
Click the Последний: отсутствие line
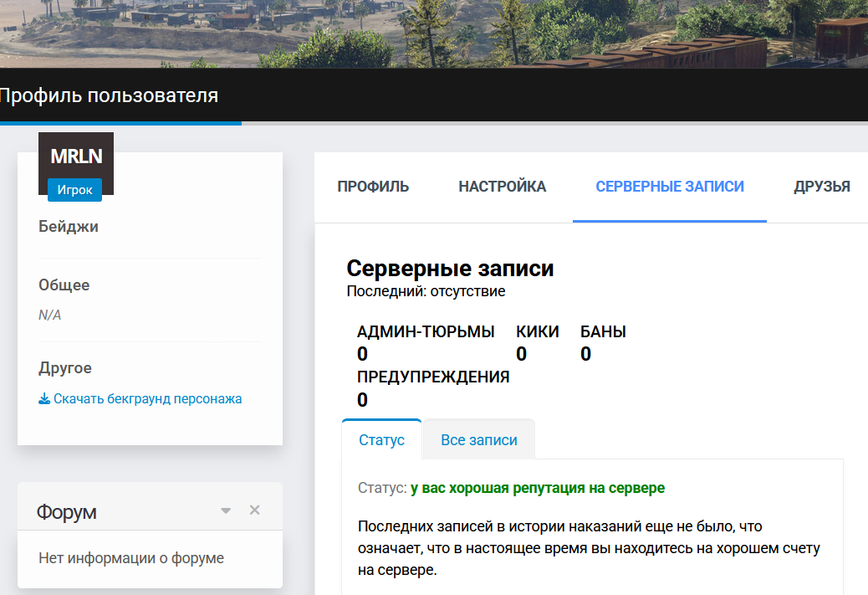pyautogui.click(x=426, y=291)
